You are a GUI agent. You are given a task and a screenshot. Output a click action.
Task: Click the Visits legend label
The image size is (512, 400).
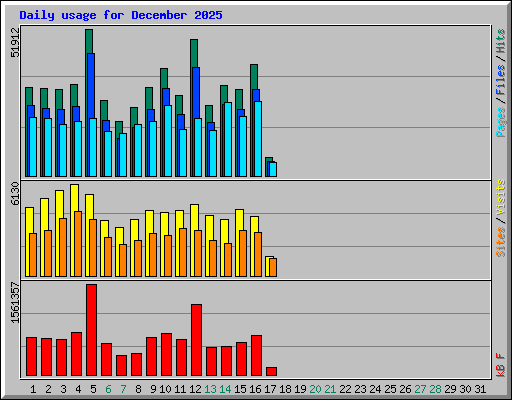tap(500, 198)
